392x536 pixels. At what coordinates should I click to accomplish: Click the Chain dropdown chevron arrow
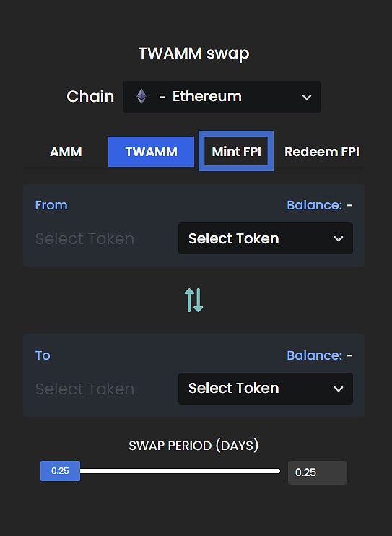pyautogui.click(x=307, y=97)
